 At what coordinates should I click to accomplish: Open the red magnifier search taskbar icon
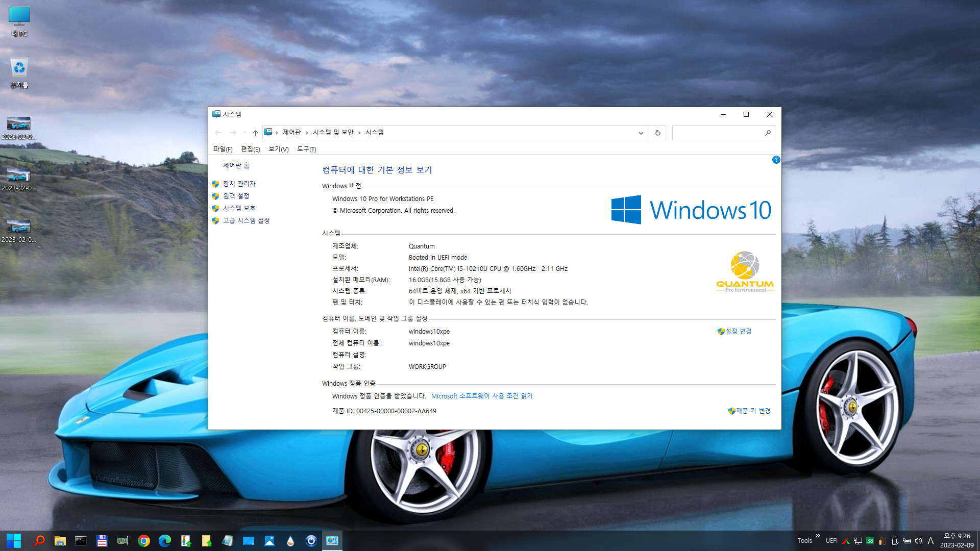click(39, 541)
